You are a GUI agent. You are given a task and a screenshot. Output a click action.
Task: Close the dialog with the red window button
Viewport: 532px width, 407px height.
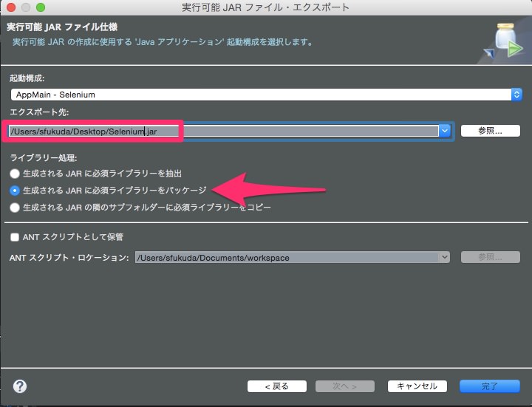(11, 7)
